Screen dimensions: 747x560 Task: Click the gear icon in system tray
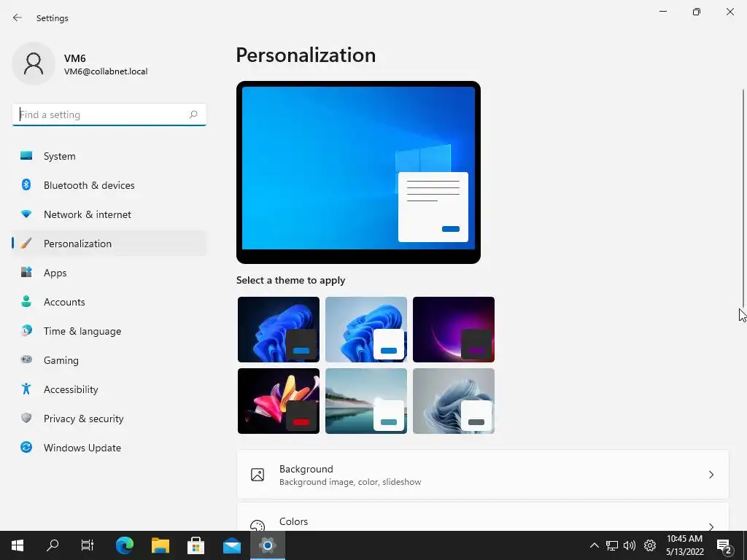650,545
